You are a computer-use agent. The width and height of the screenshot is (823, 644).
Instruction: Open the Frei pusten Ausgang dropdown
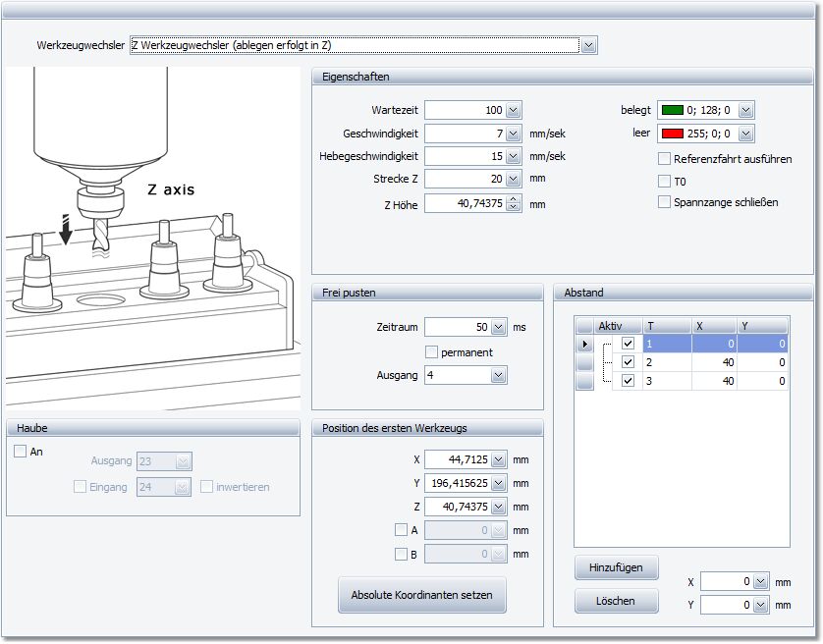[498, 375]
